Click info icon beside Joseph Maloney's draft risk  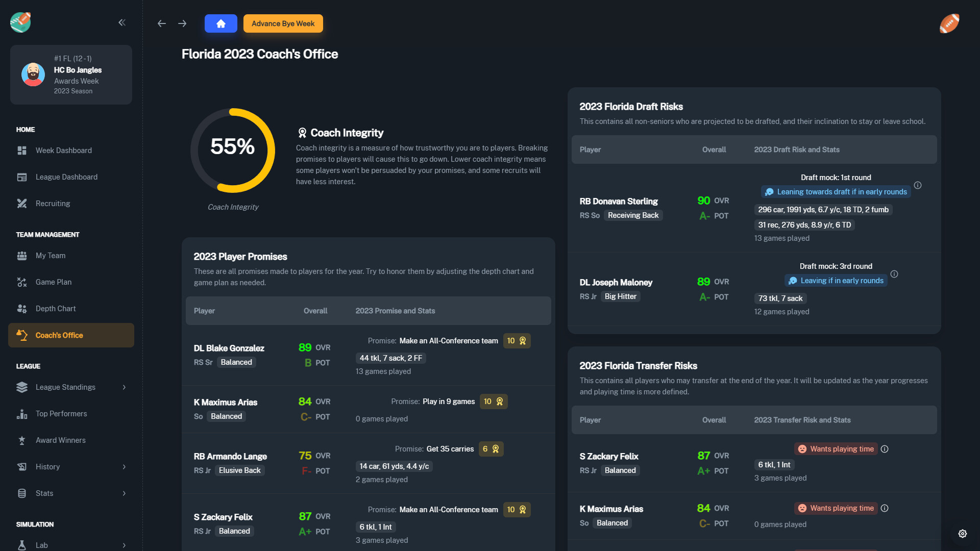point(894,274)
